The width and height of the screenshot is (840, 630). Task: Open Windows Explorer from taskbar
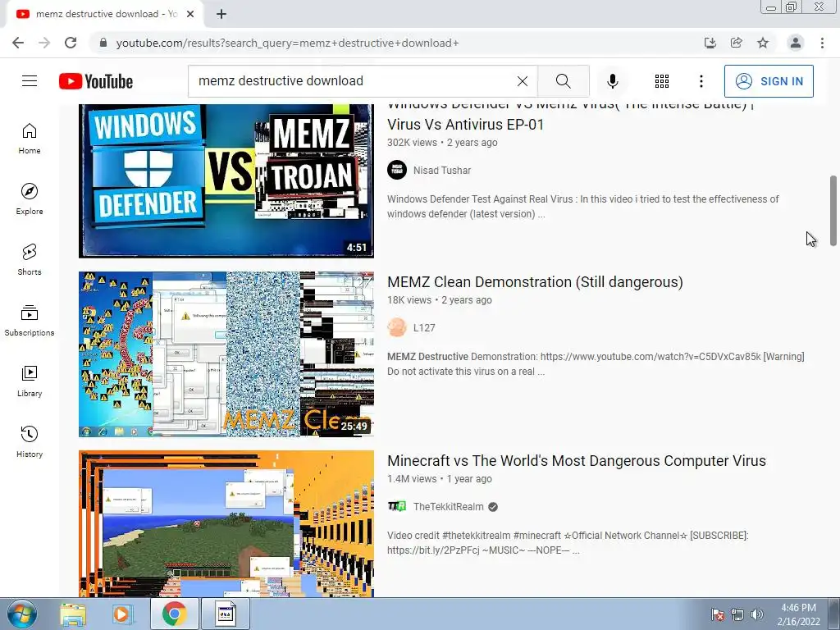pyautogui.click(x=73, y=614)
